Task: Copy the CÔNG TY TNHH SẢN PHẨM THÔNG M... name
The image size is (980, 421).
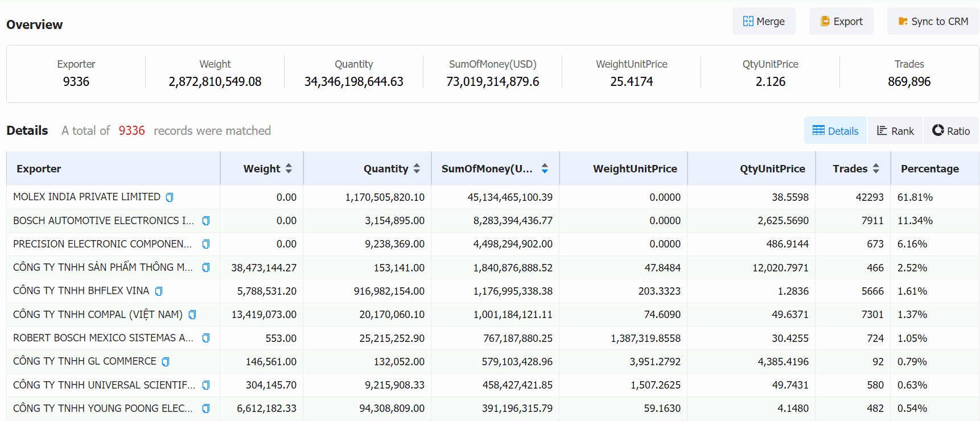Action: point(206,267)
